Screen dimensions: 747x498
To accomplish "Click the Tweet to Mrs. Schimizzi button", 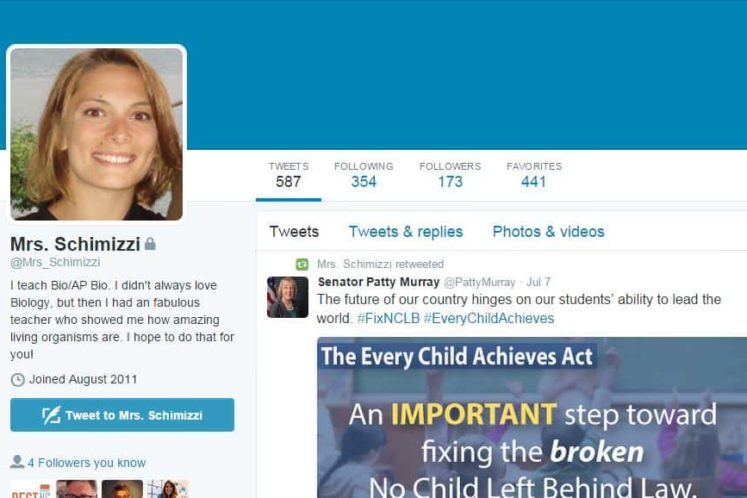I will [x=122, y=415].
